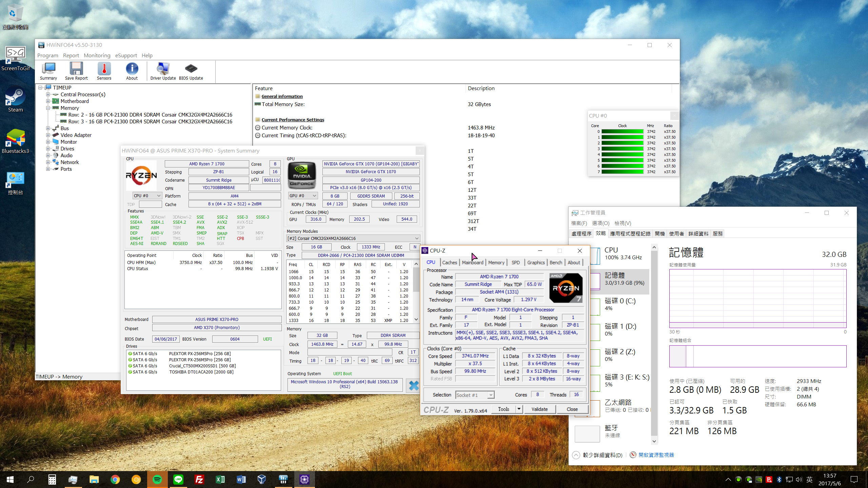Screen dimensions: 868x488
Task: Open the Recycle Bin desktop icon
Action: [15, 16]
